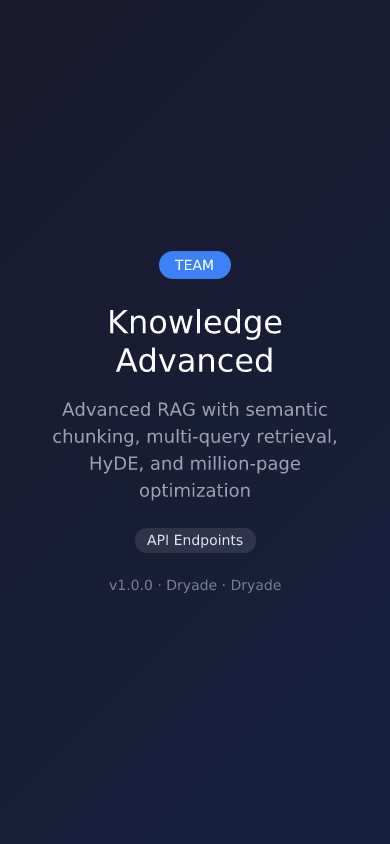
Task: Open the API Endpoints pill
Action: point(195,540)
